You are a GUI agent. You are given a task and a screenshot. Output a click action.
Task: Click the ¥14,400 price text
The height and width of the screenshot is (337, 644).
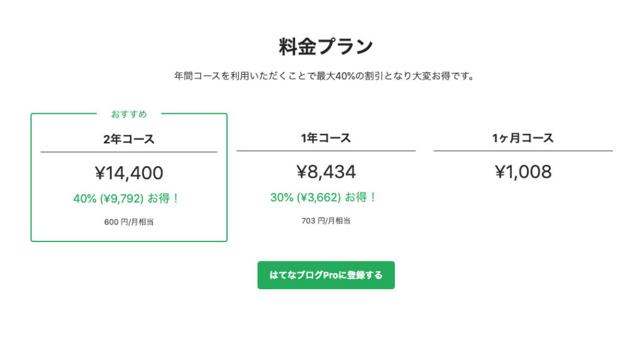tap(129, 173)
